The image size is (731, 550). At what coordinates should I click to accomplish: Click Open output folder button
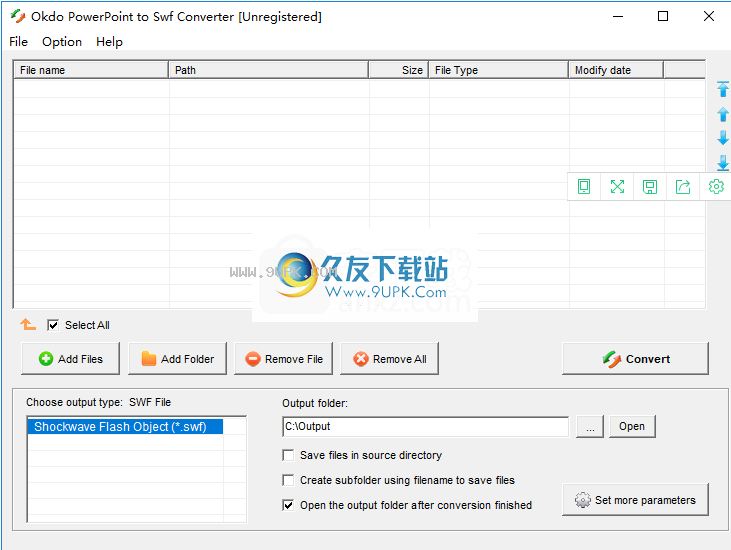(x=632, y=426)
